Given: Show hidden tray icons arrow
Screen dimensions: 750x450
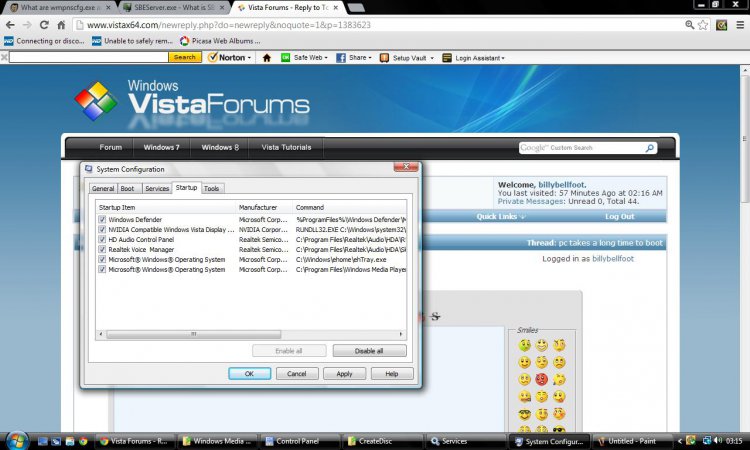Looking at the screenshot, I should pyautogui.click(x=680, y=441).
